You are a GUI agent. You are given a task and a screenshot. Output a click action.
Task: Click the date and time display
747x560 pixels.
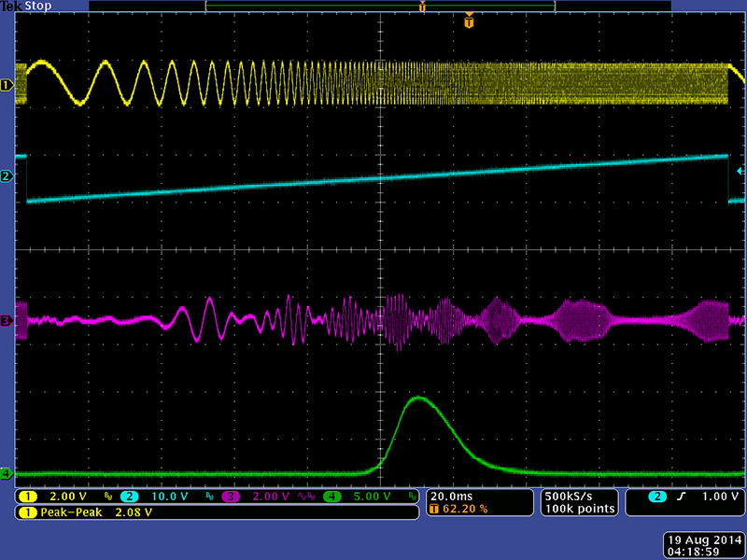point(704,546)
